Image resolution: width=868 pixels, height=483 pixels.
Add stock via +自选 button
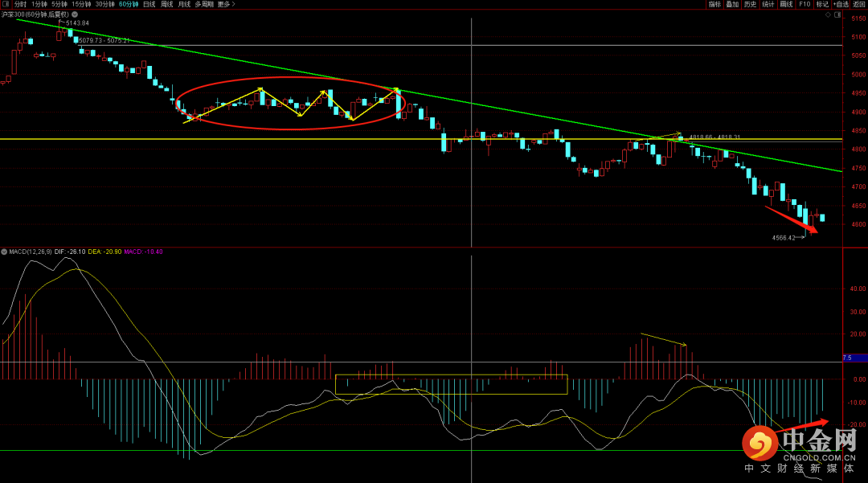click(x=841, y=4)
